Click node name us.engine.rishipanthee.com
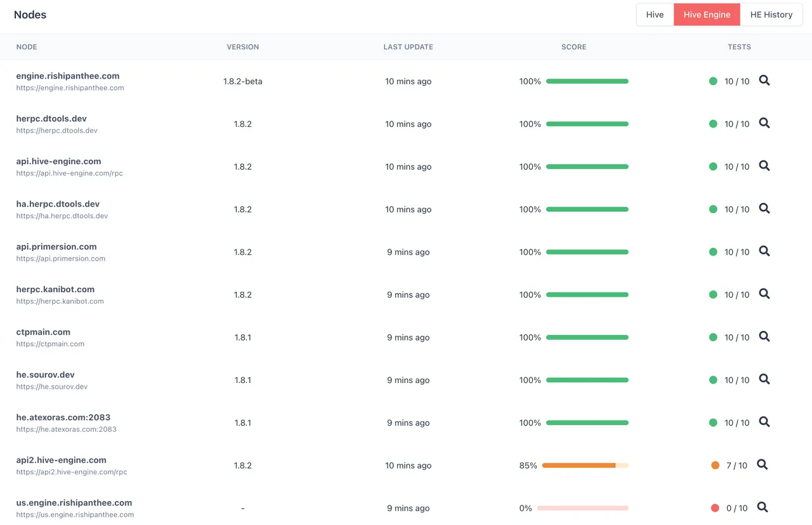This screenshot has height=525, width=812. 74,503
